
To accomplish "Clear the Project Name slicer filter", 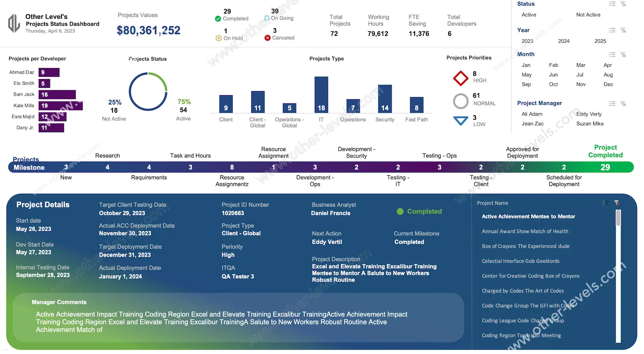I will tap(617, 203).
